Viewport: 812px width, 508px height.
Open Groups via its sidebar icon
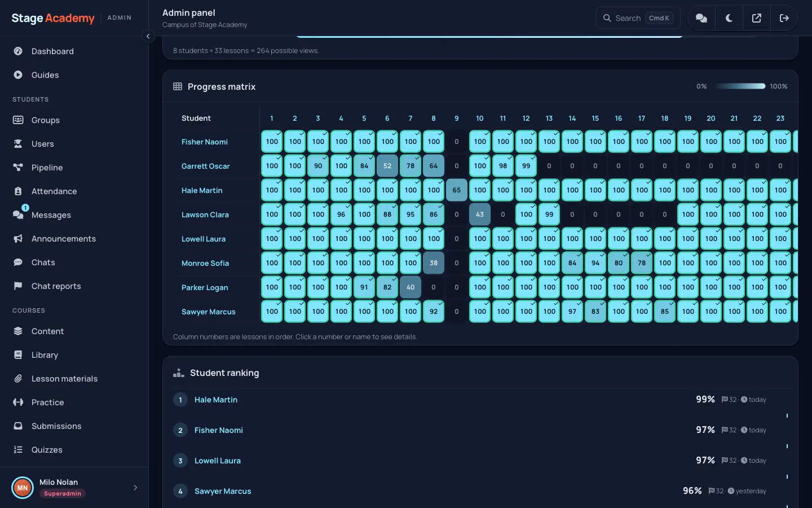coord(18,120)
